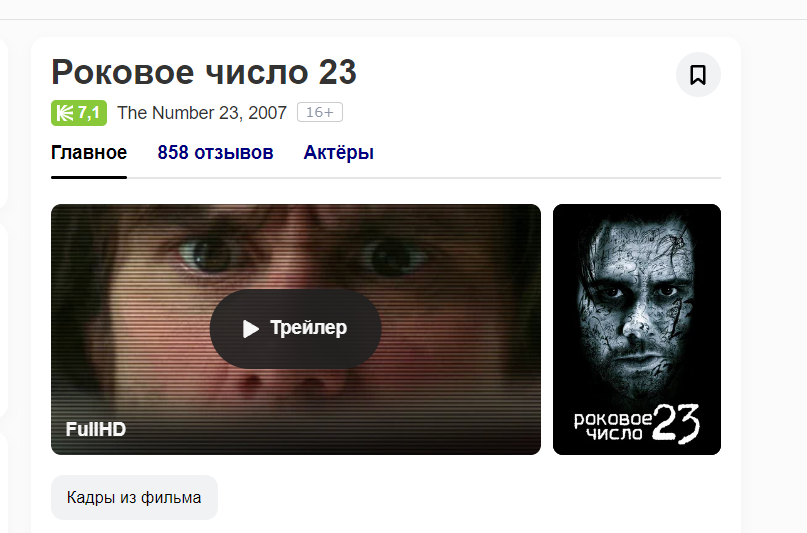The width and height of the screenshot is (807, 533).
Task: Click the роковое число text on poster
Action: (x=612, y=427)
